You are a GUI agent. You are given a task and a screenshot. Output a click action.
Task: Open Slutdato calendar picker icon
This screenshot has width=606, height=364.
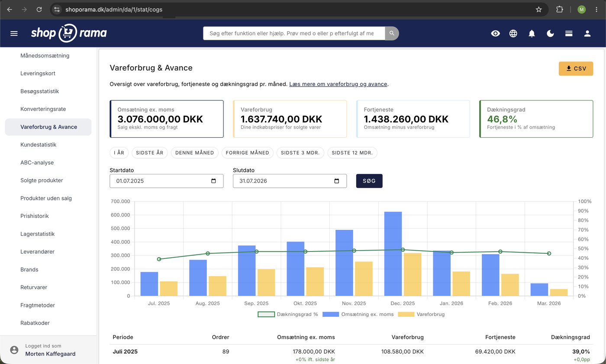337,181
